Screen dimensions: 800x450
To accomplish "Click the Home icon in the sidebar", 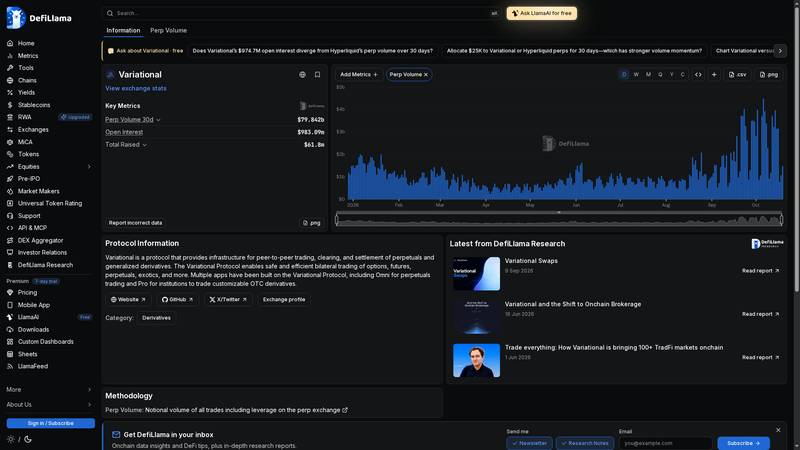I will tap(10, 43).
